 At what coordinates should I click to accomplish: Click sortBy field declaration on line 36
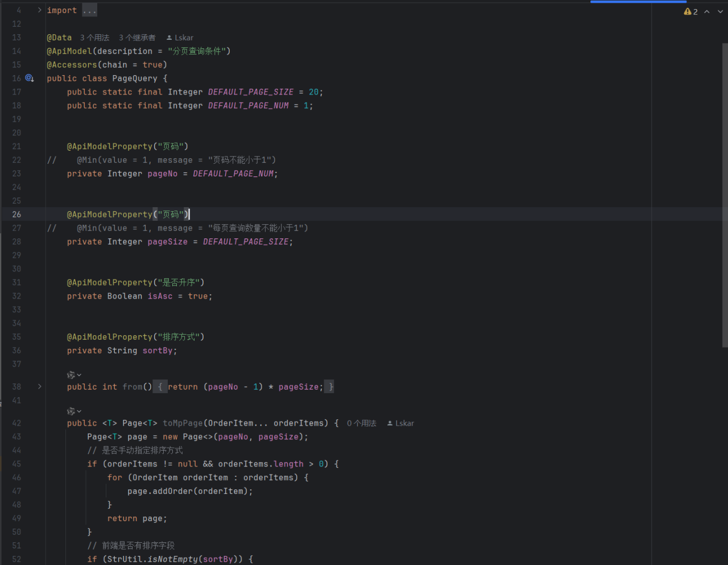pos(158,351)
